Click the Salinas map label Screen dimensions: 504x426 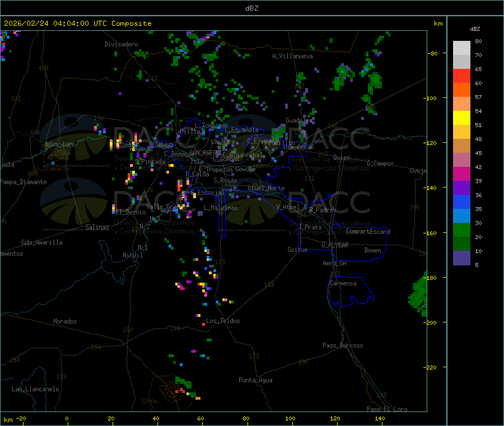click(97, 227)
